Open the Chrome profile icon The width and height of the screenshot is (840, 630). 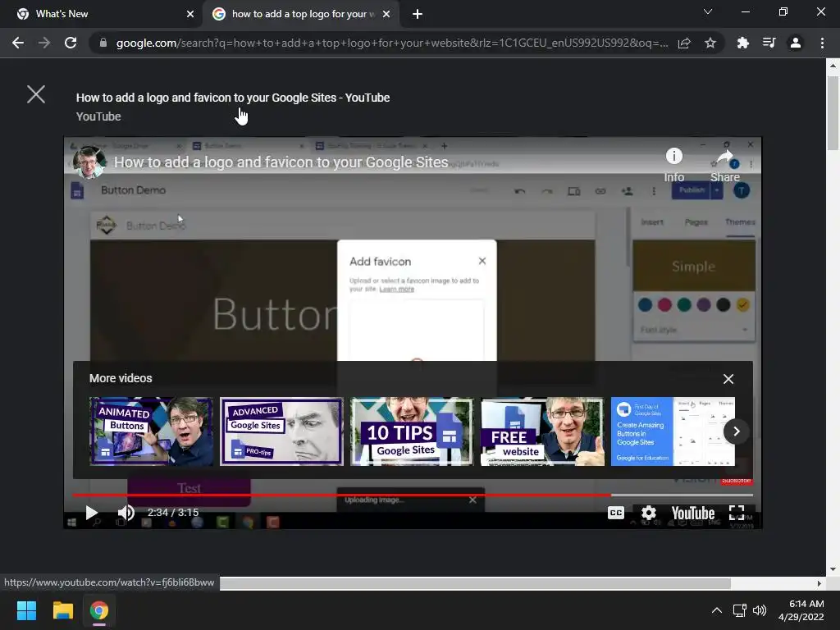[x=796, y=43]
